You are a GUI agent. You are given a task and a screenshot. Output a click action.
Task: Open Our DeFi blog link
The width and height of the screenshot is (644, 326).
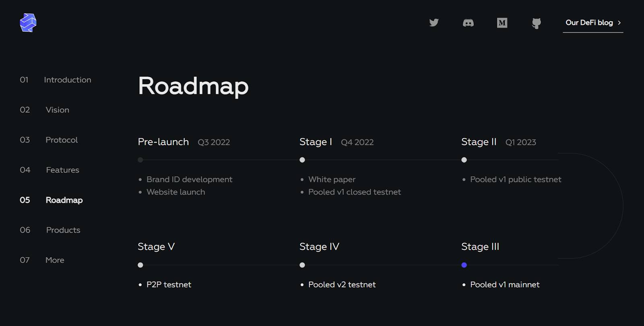[x=589, y=23]
